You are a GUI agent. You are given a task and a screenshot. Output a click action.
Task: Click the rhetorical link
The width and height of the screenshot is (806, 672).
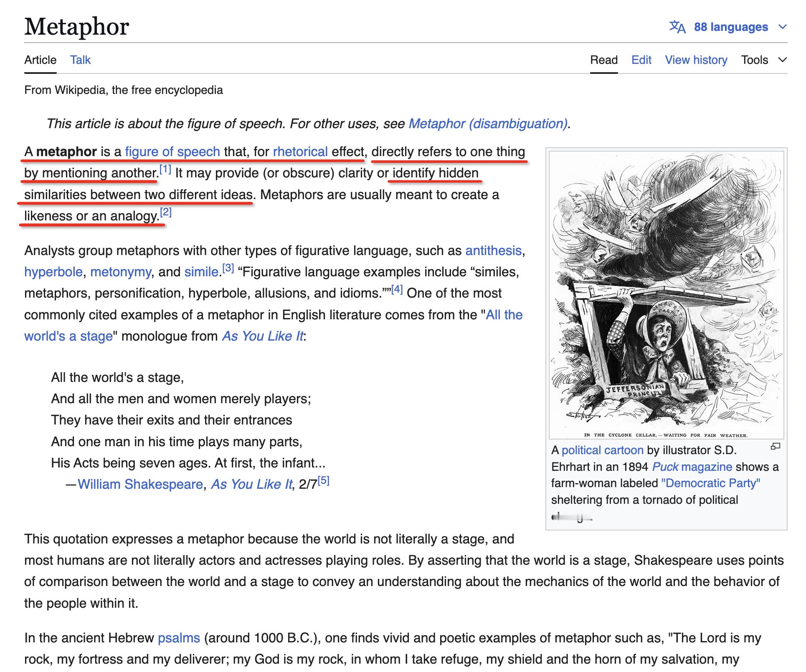click(x=300, y=152)
